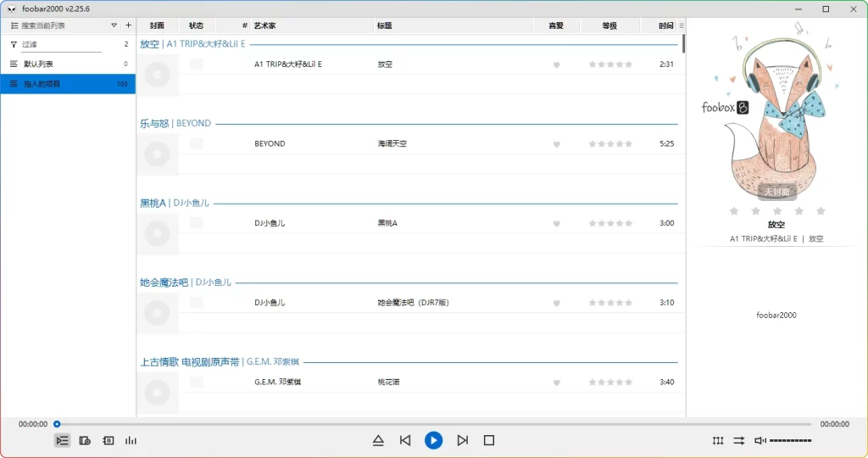
Task: Collapse the 上古情歌 电视剧原声带 group header
Action: [x=408, y=361]
